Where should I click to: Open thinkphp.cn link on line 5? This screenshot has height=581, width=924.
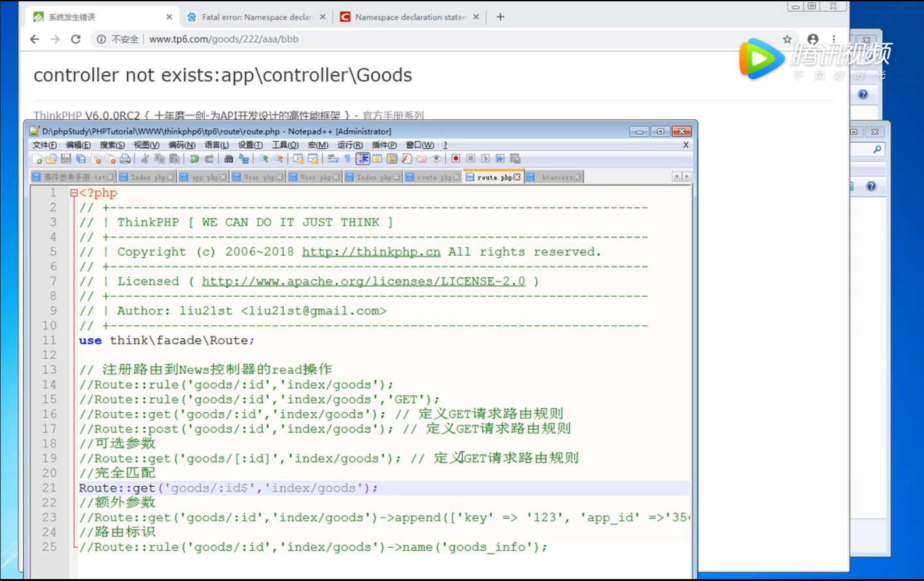371,252
